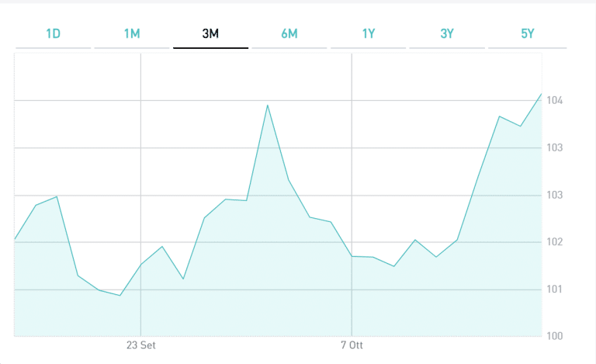Viewport: 596px width, 364px height.
Task: Click the lowest point of the chart line
Action: point(120,296)
